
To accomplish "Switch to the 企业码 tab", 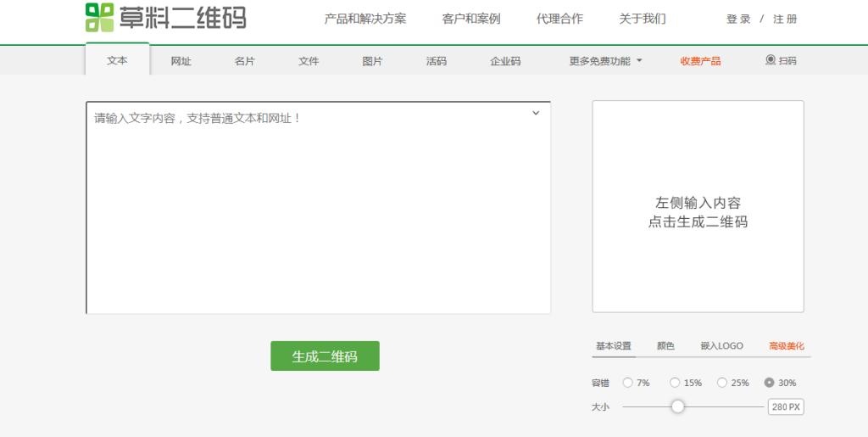I will [x=505, y=61].
